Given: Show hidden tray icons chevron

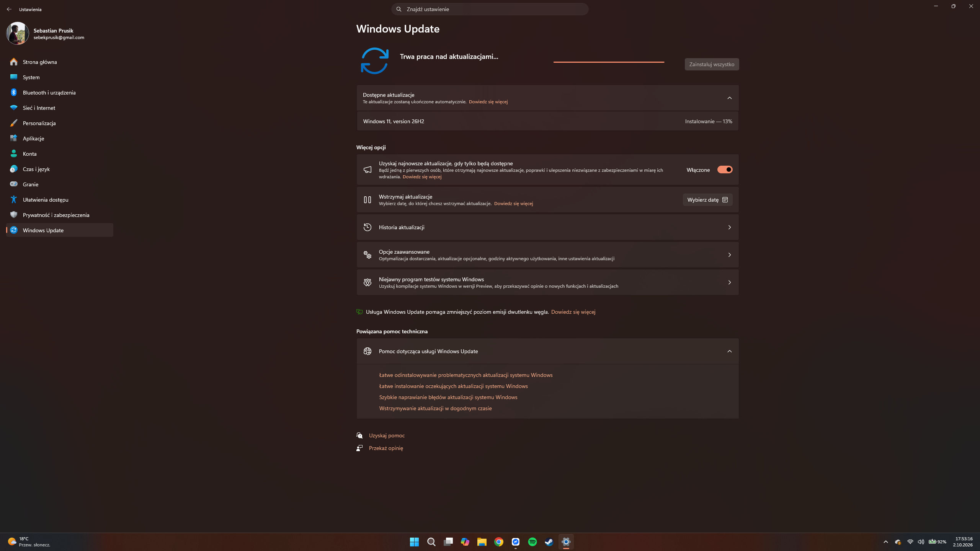Looking at the screenshot, I should pyautogui.click(x=885, y=542).
